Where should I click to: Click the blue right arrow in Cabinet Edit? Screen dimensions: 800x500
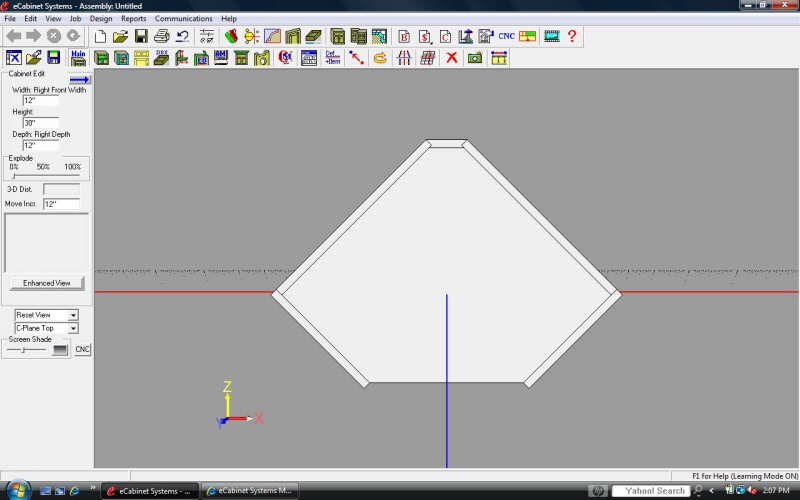[x=79, y=80]
